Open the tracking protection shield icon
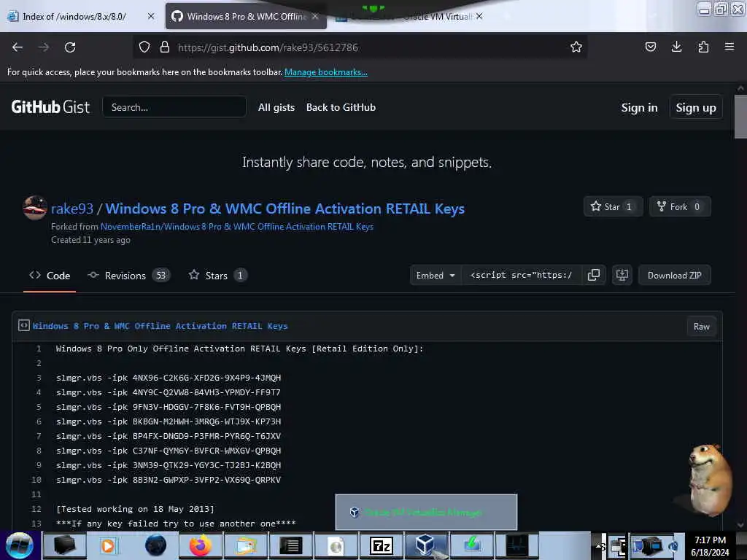This screenshot has height=560, width=747. pos(144,47)
